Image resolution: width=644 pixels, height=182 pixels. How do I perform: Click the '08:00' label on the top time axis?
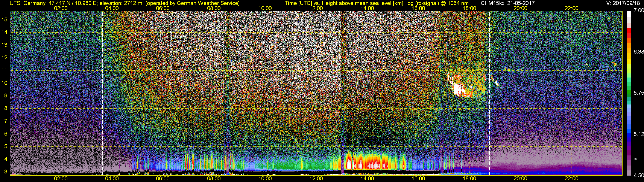click(x=214, y=8)
